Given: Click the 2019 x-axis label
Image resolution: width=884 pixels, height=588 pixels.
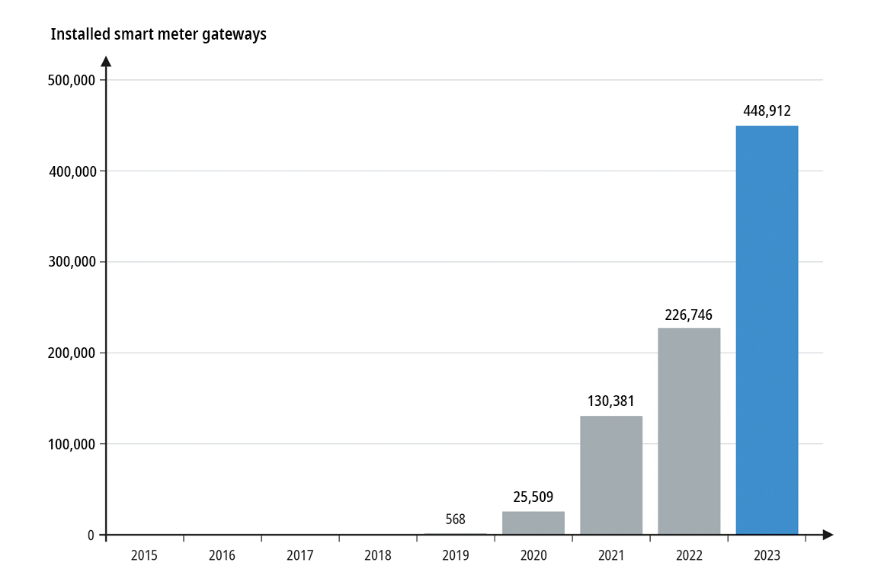Looking at the screenshot, I should [x=456, y=556].
